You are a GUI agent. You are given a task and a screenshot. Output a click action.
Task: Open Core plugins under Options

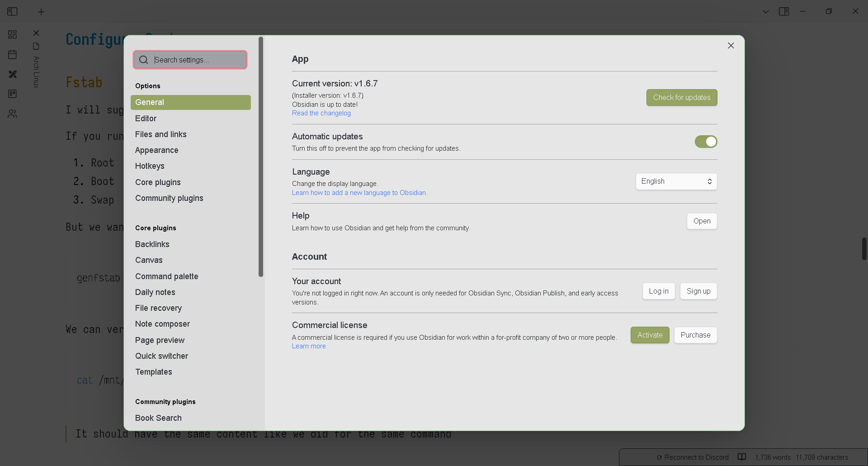[191, 182]
